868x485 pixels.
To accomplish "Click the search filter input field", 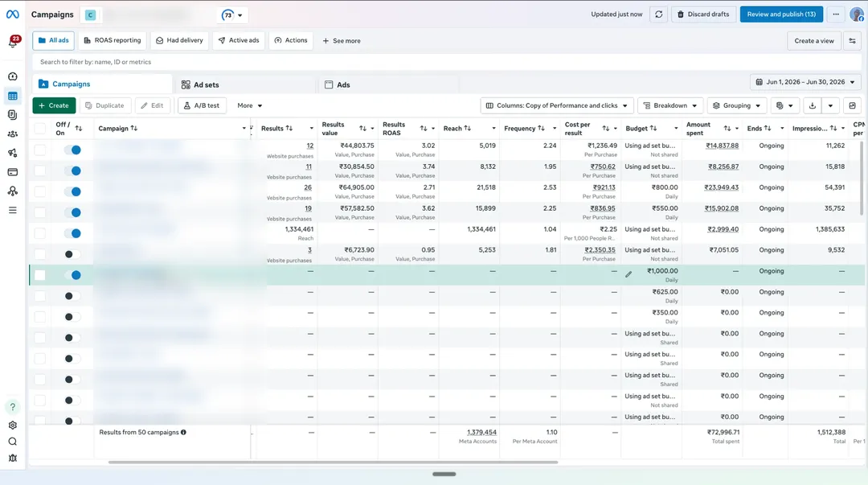I will coord(448,62).
